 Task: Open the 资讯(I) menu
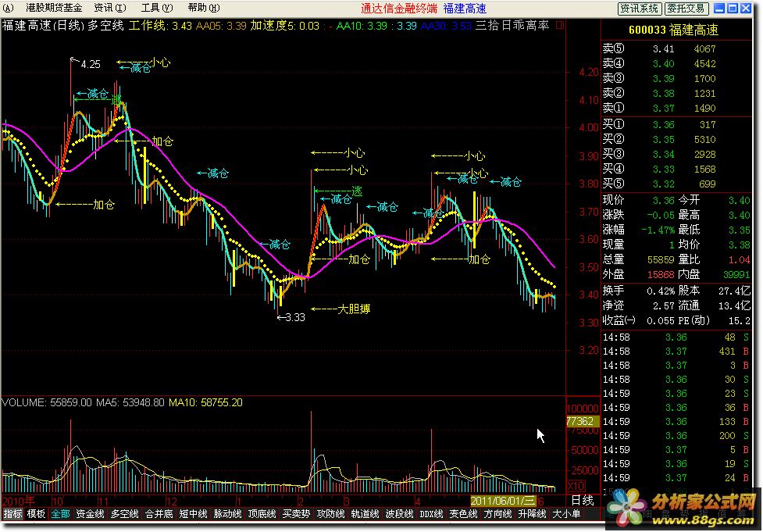110,8
